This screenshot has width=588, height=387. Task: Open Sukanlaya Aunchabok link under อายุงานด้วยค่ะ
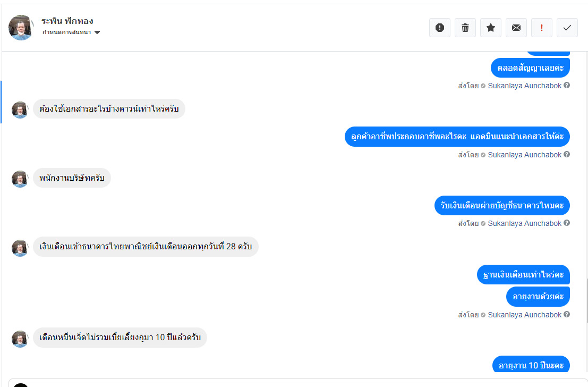[x=524, y=315]
